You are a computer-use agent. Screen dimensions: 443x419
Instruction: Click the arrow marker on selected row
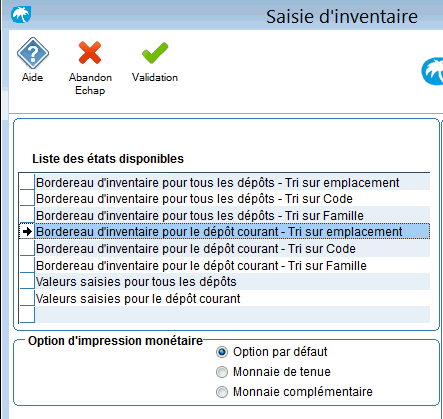coord(27,231)
